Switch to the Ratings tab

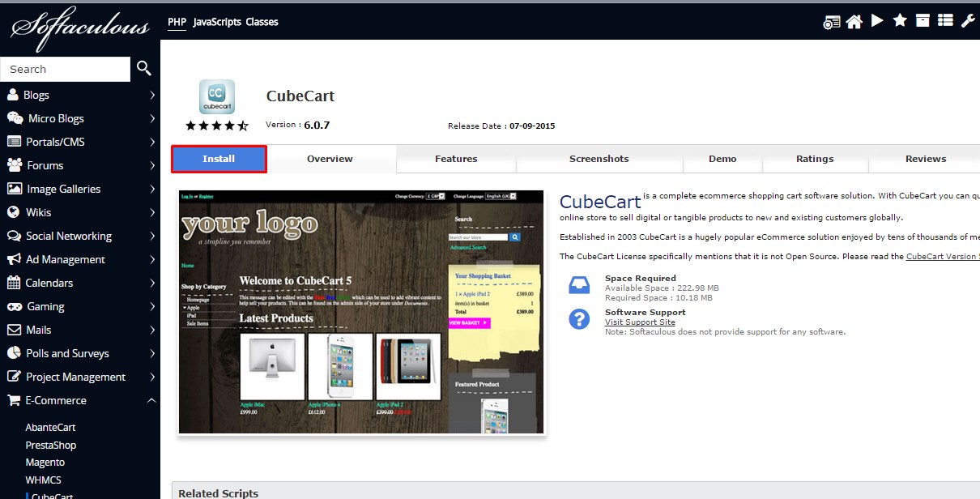[815, 159]
